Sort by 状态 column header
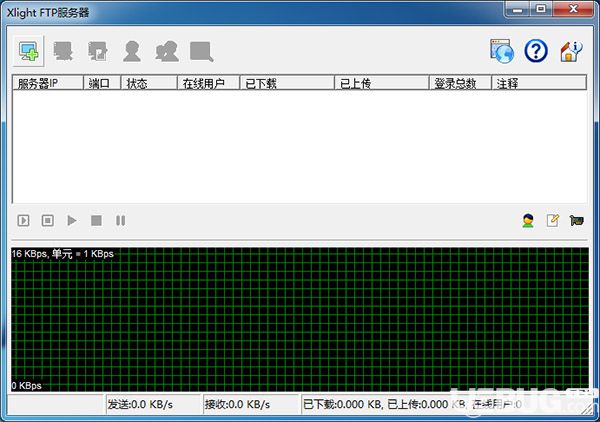The image size is (600, 422). (149, 83)
